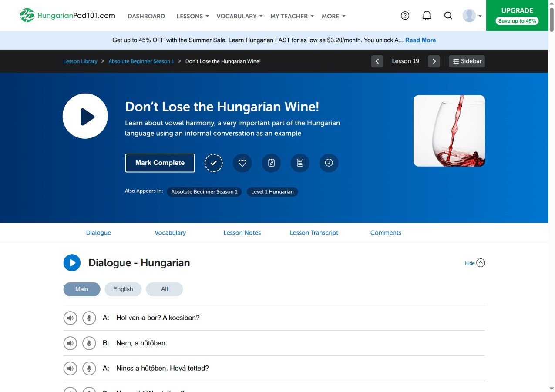This screenshot has height=392, width=555.
Task: Click the HungarianPod101.com logo
Action: tap(67, 16)
